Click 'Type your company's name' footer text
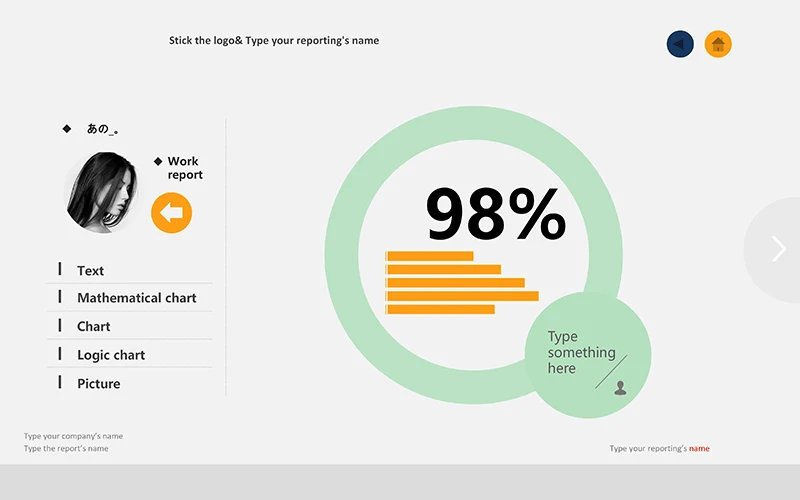 (x=73, y=436)
